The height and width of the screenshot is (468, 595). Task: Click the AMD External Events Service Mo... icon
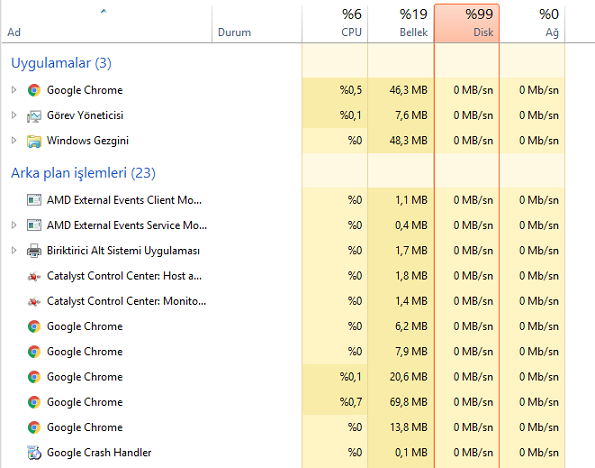point(34,225)
